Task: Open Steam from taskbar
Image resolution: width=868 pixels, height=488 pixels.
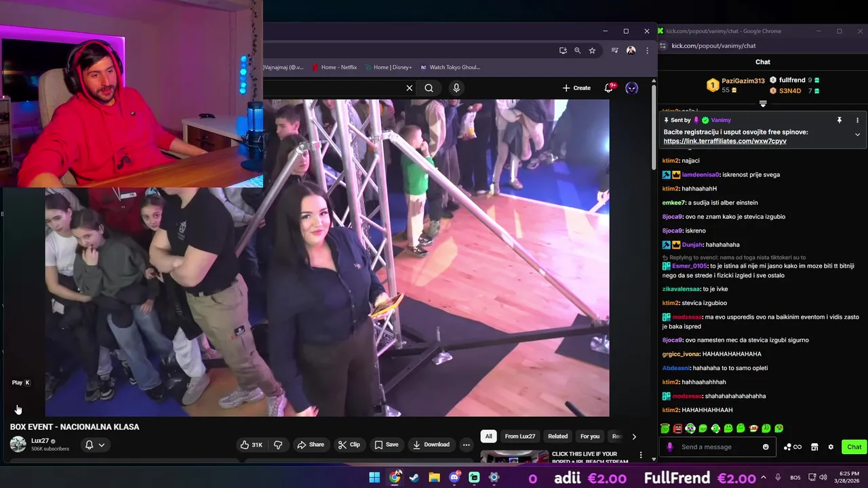Action: pos(414,478)
